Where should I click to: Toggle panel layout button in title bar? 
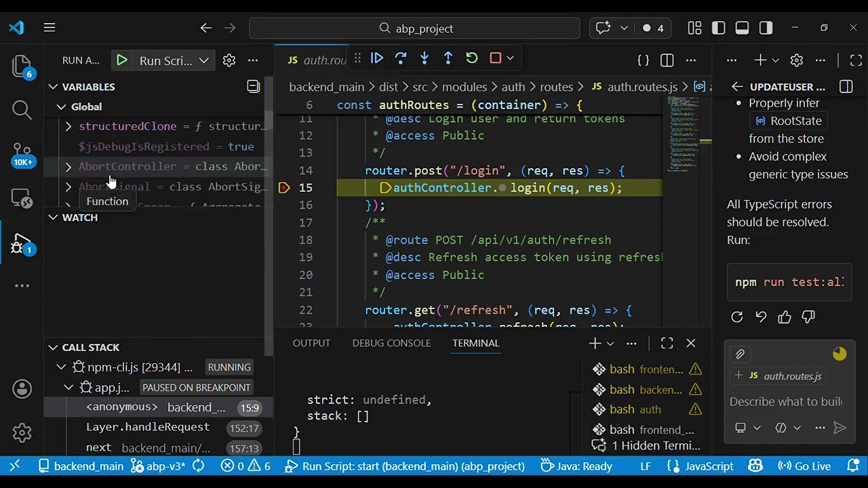[743, 28]
